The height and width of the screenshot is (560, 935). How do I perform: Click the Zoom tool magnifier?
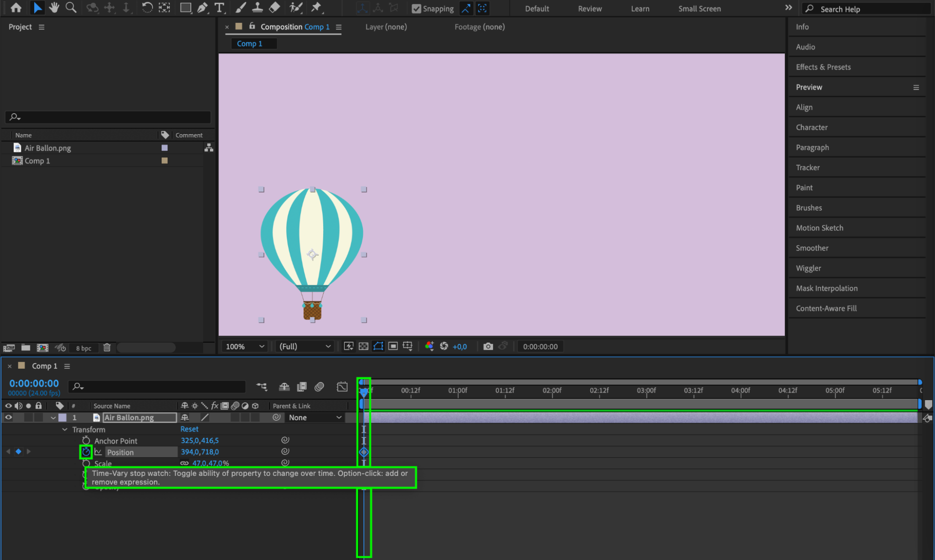click(71, 8)
